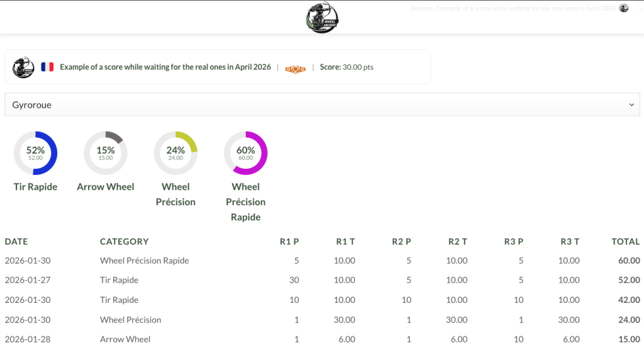644x347 pixels.
Task: Click Tir Rapide category in 42.00 total row
Action: click(x=119, y=300)
